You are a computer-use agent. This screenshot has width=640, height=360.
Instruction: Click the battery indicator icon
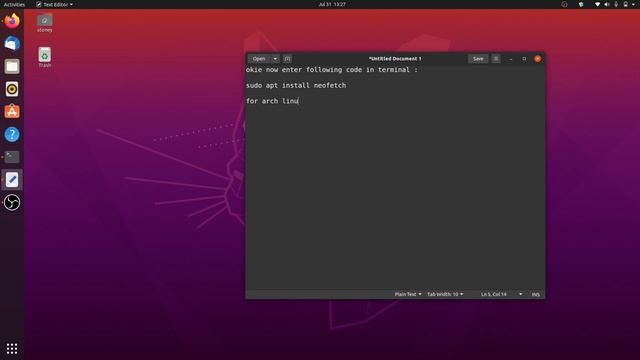tap(625, 4)
